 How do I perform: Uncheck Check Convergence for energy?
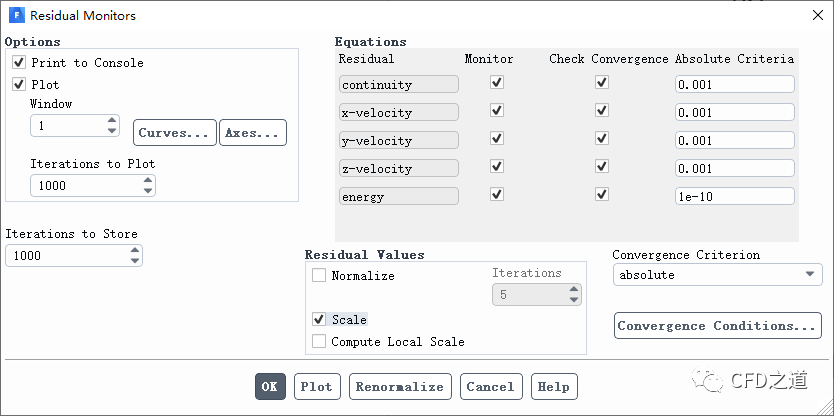pos(601,195)
